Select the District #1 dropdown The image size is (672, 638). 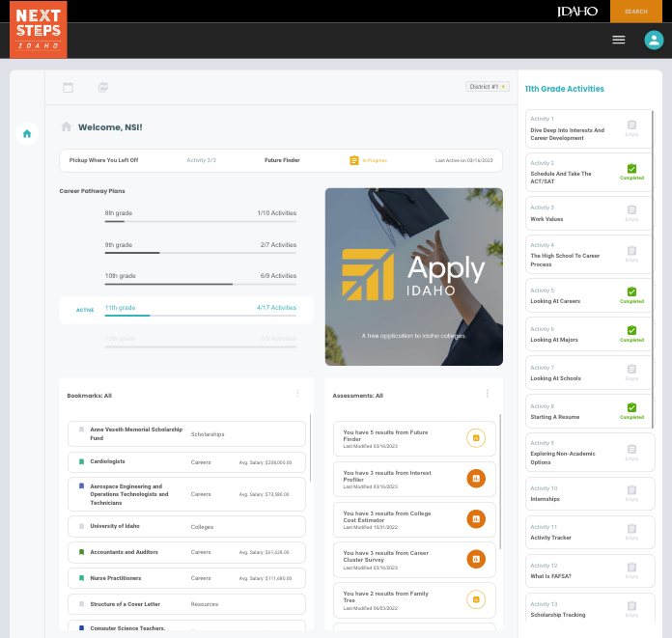point(488,87)
